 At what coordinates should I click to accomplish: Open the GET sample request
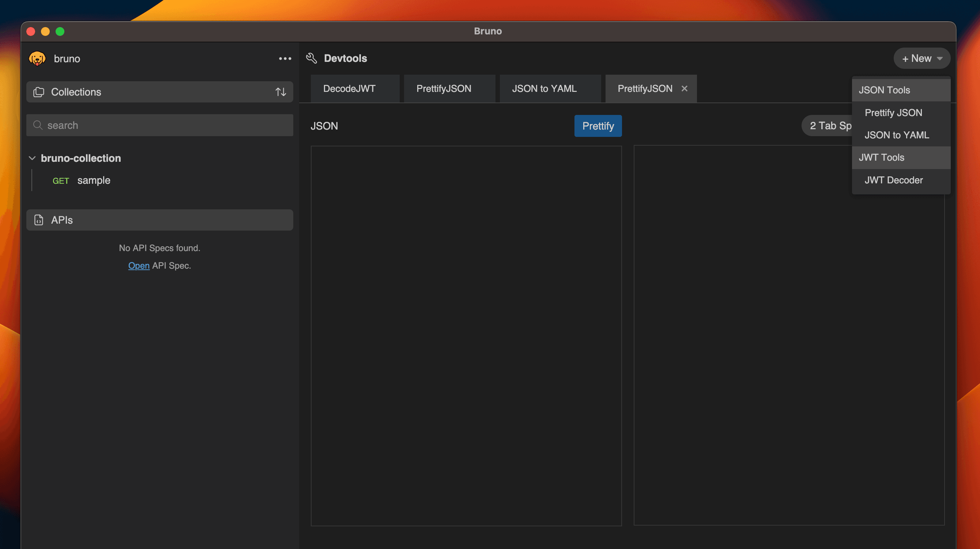point(93,180)
